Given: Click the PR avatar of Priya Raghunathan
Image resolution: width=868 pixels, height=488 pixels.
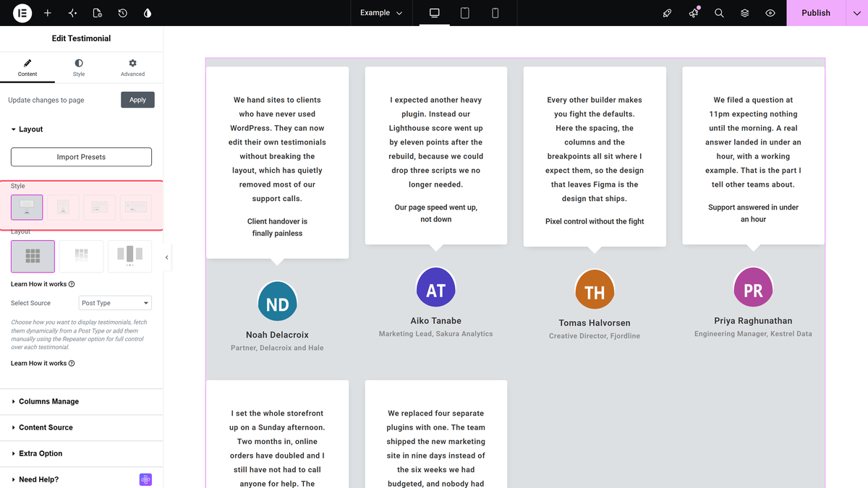Looking at the screenshot, I should (x=753, y=288).
